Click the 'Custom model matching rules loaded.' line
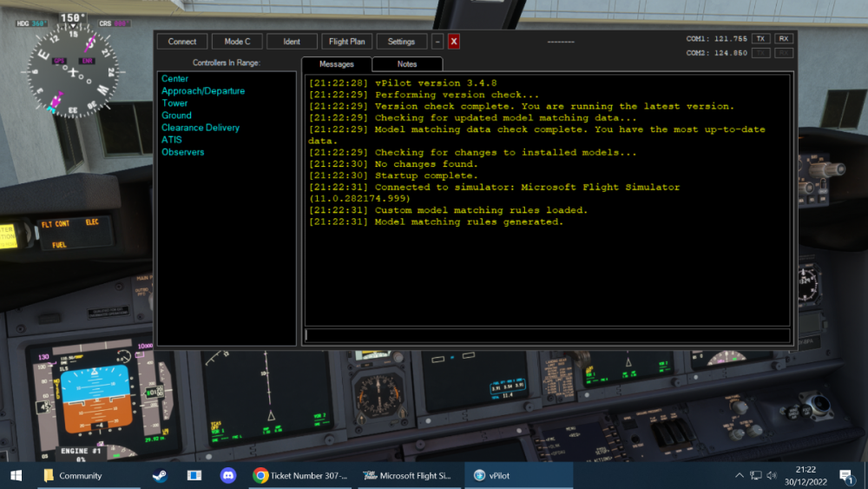The image size is (868, 489). click(448, 210)
